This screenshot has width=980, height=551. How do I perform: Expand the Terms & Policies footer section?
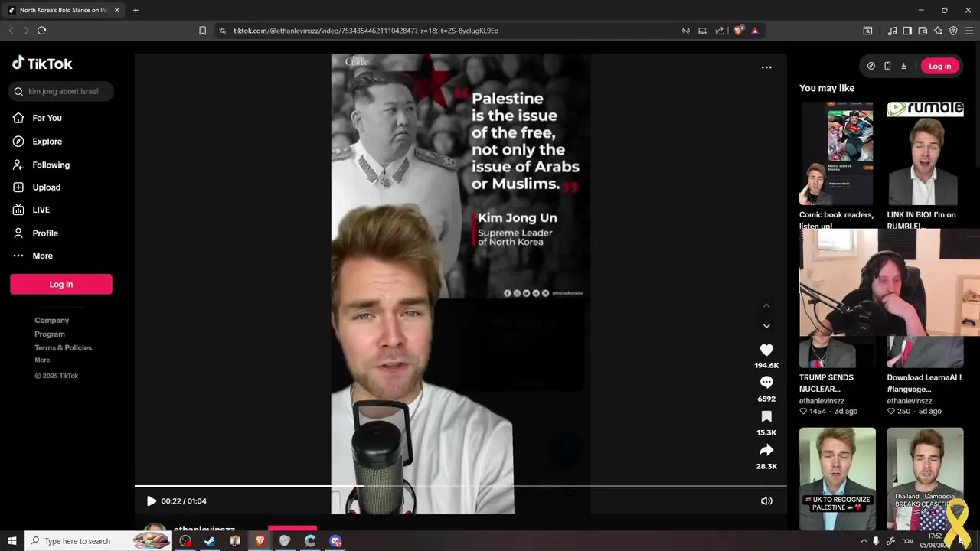(x=63, y=348)
